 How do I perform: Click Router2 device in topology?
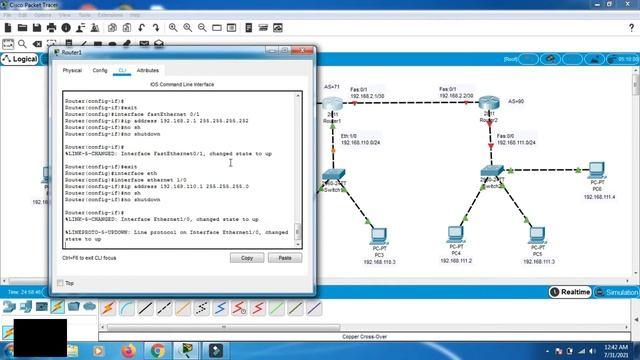[x=489, y=103]
